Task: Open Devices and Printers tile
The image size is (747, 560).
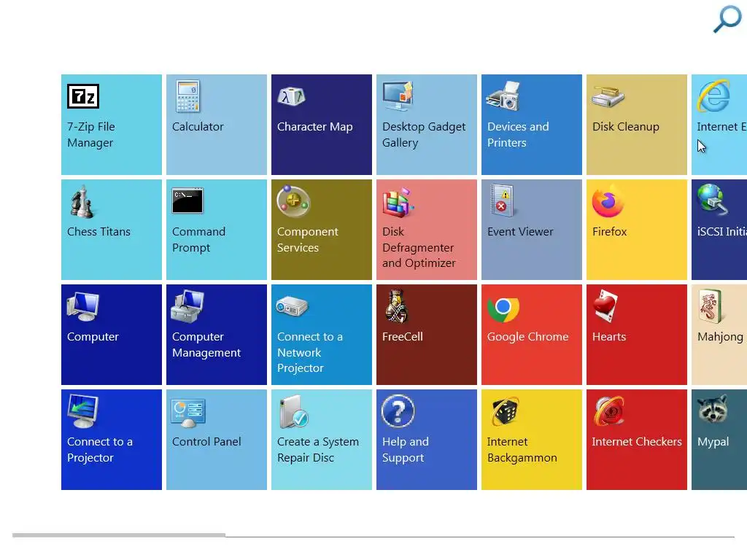Action: (532, 125)
